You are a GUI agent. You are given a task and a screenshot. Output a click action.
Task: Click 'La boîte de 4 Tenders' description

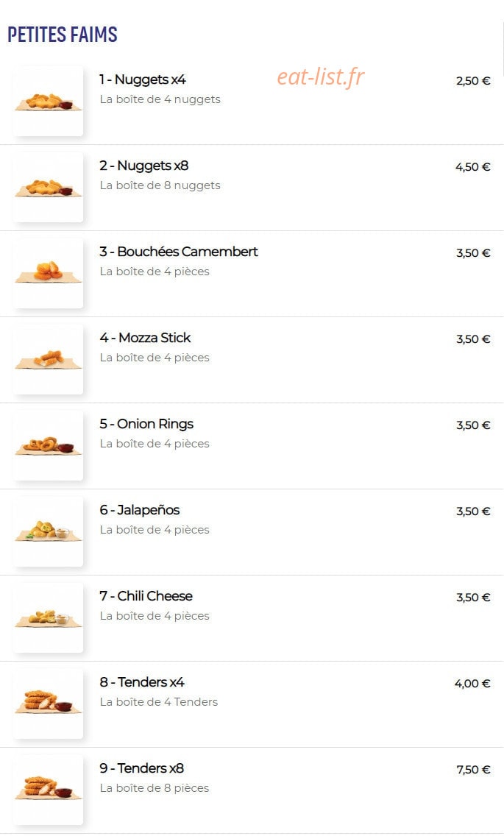(x=159, y=702)
